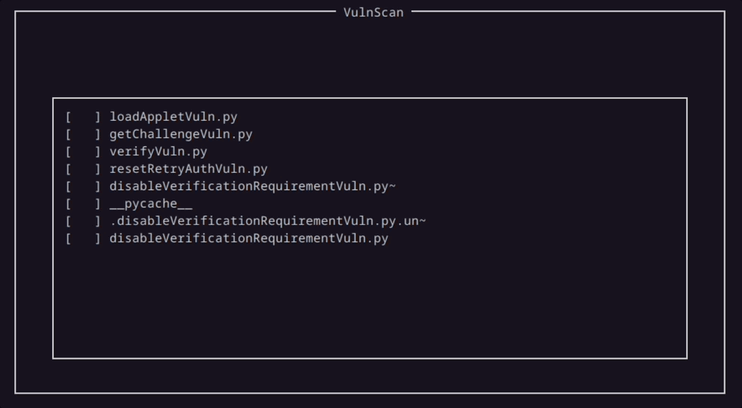Click the .disableVerificationRequirementVuln.py.un~ file name
Image resolution: width=742 pixels, height=408 pixels.
pyautogui.click(x=267, y=221)
